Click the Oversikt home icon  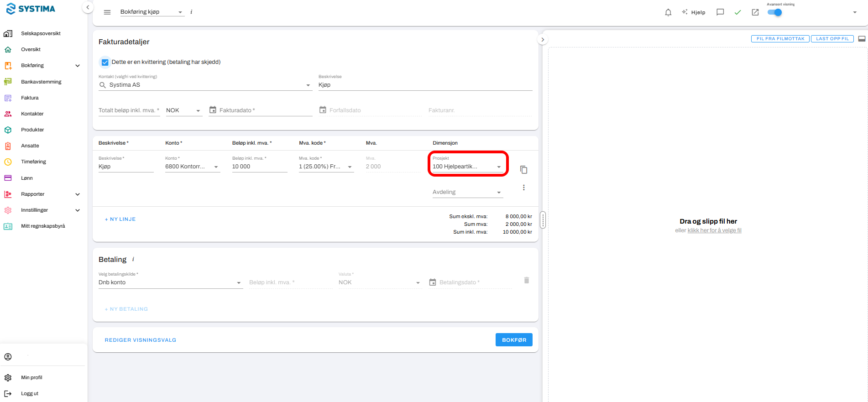pyautogui.click(x=8, y=49)
